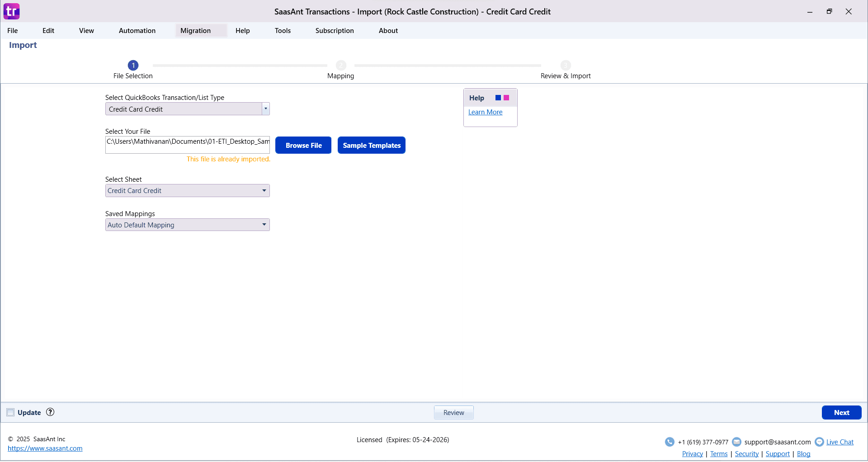Image resolution: width=868 pixels, height=462 pixels.
Task: Click the email envelope icon
Action: (736, 442)
